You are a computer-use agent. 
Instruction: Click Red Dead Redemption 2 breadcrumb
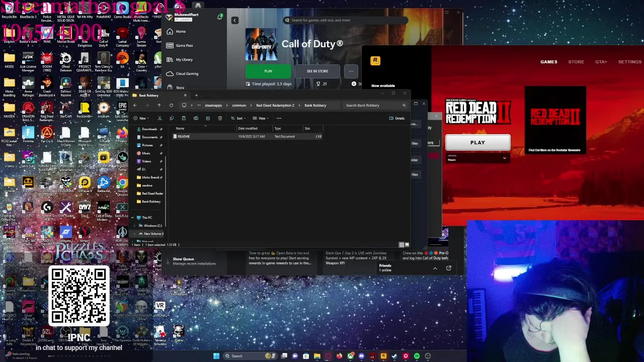click(x=275, y=105)
